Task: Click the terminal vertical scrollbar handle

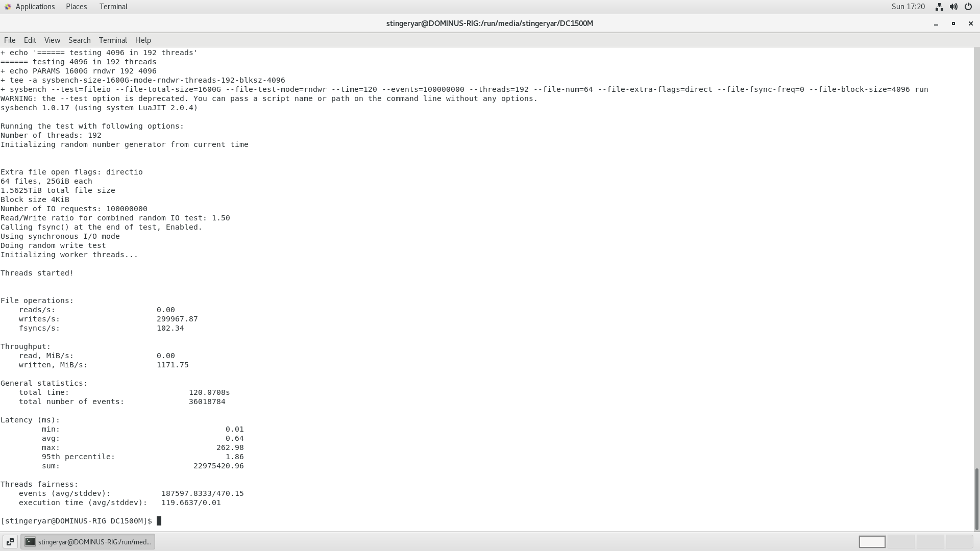Action: (x=976, y=499)
